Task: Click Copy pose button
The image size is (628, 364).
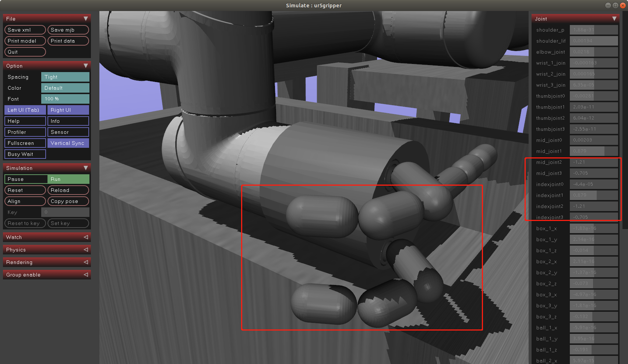Action: click(68, 201)
